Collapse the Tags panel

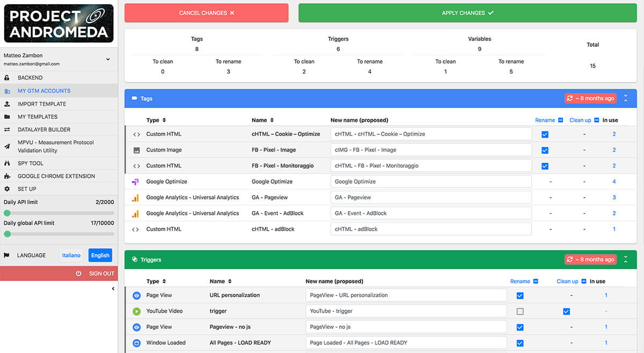point(625,98)
